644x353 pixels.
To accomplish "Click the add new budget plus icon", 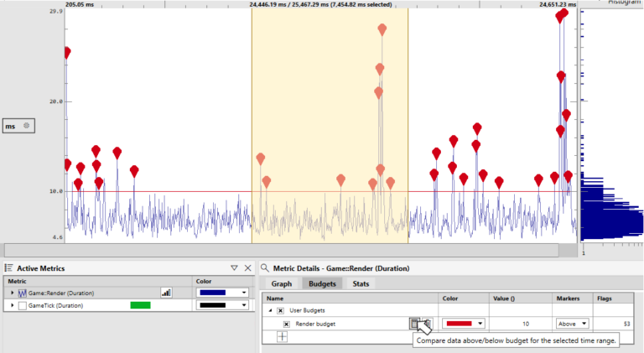I will coord(282,336).
